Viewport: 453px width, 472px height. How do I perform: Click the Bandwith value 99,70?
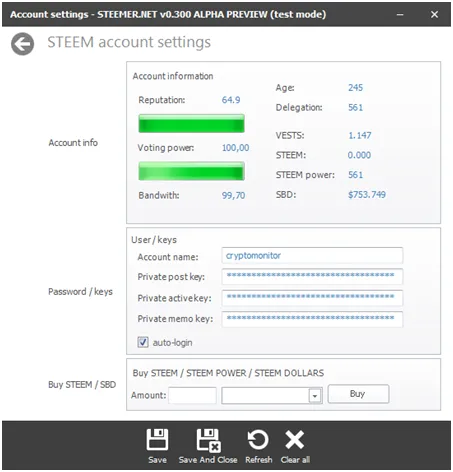point(233,195)
